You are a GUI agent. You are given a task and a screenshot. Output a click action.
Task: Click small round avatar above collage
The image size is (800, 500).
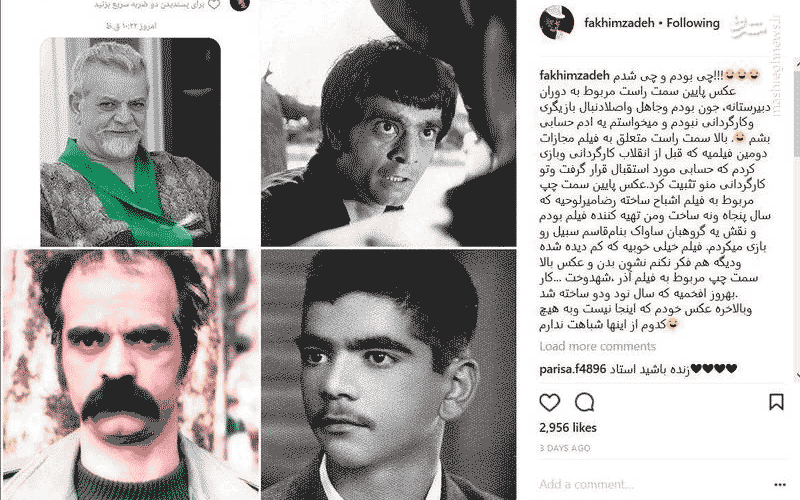coord(240,5)
